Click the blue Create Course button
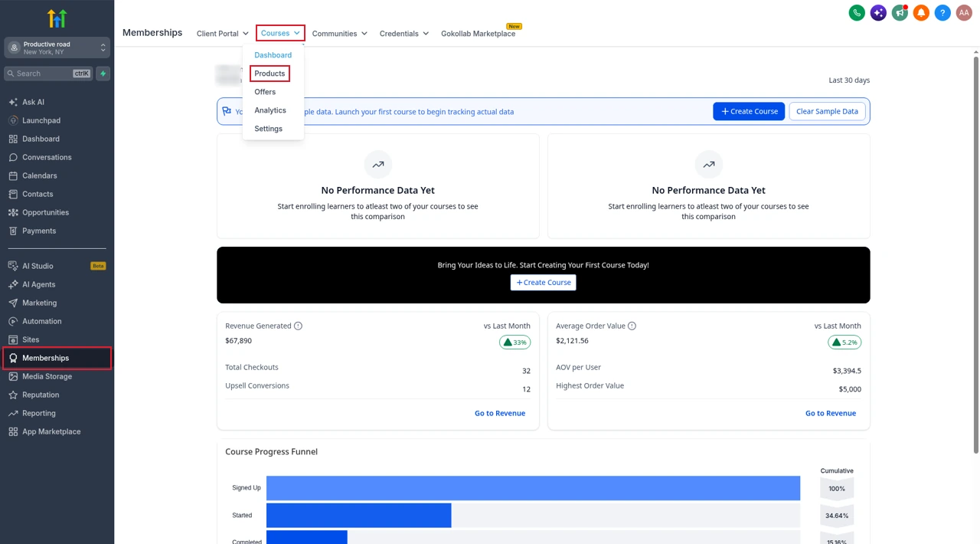Image resolution: width=980 pixels, height=544 pixels. [749, 111]
